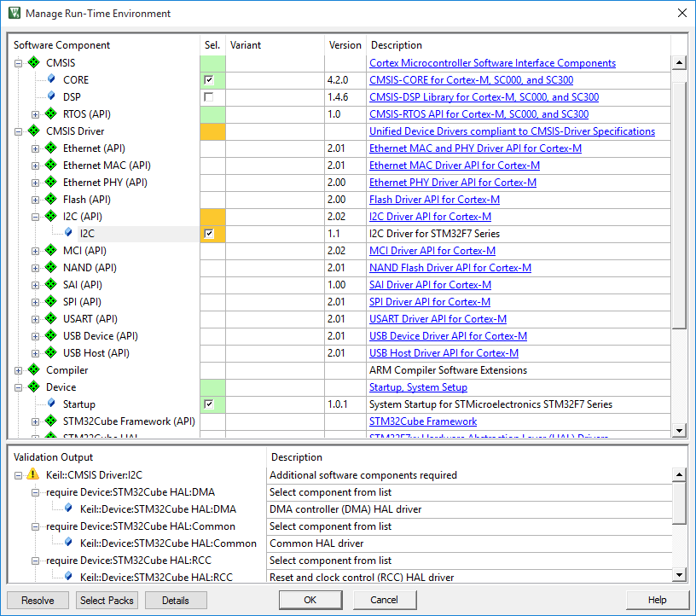Click the SPI (API) green diamond icon
Image resolution: width=696 pixels, height=616 pixels.
click(51, 301)
